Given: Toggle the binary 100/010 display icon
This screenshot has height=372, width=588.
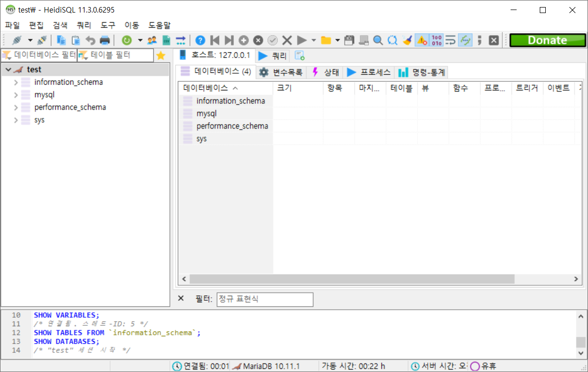Looking at the screenshot, I should (x=437, y=40).
